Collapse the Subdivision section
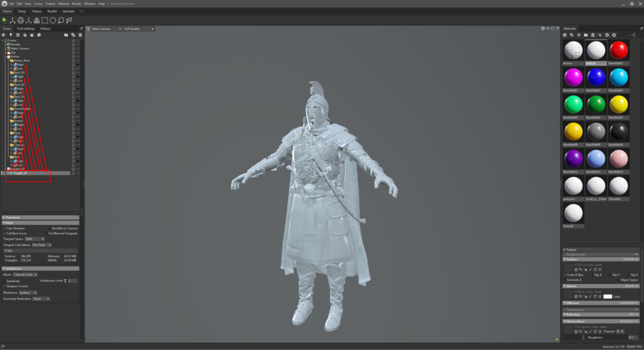The image size is (644, 350). click(40, 268)
